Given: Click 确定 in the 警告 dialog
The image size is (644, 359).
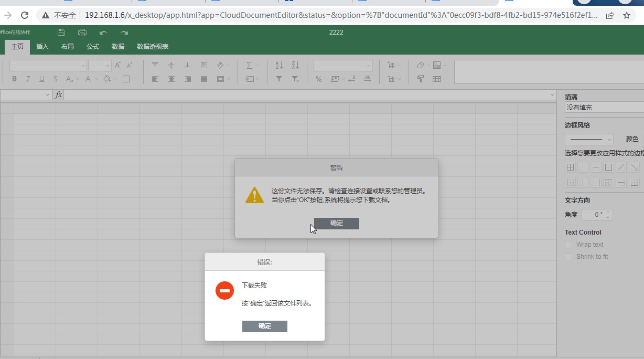Looking at the screenshot, I should pos(337,224).
